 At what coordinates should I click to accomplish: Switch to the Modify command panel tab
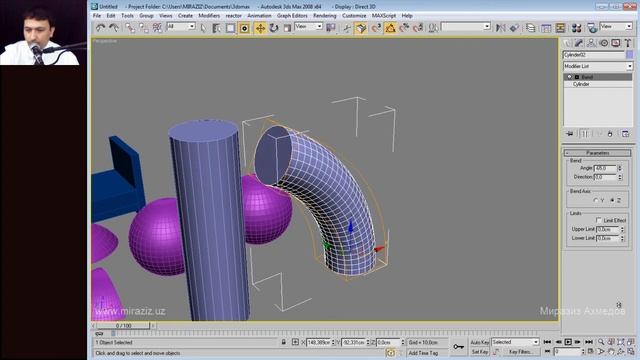579,43
